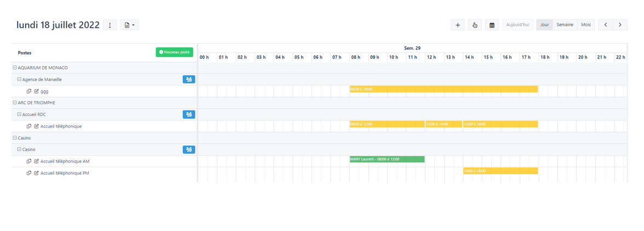This screenshot has width=644, height=231.
Task: Open the document export dropdown
Action: (129, 25)
